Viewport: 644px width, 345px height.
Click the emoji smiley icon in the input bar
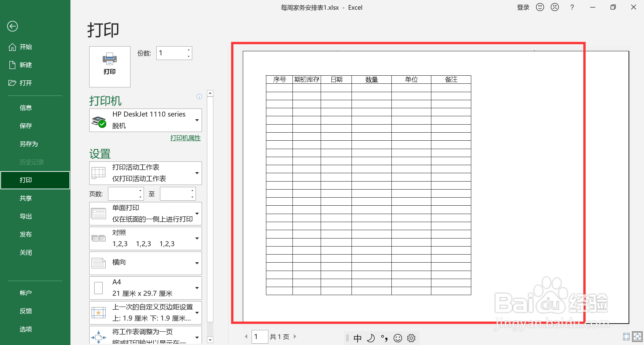click(398, 338)
